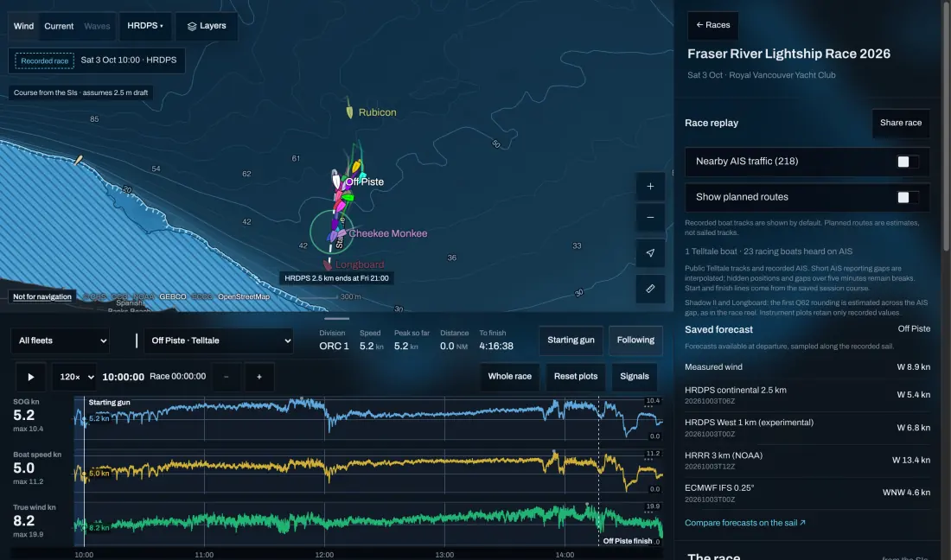
Task: Click the Course from the SIs note
Action: pyautogui.click(x=80, y=92)
